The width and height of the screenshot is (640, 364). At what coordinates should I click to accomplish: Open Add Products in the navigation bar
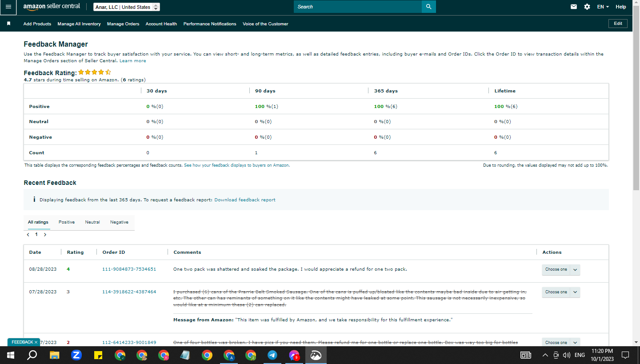point(37,24)
